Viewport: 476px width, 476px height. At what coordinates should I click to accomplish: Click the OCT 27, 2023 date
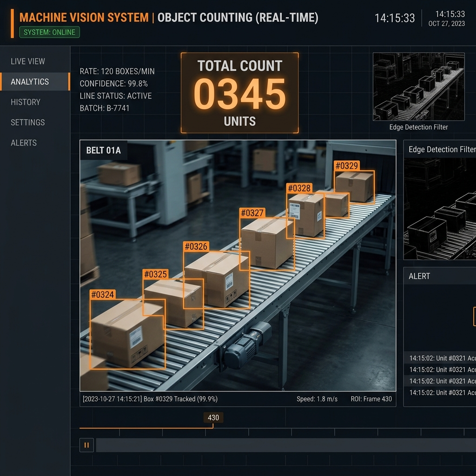click(x=447, y=24)
